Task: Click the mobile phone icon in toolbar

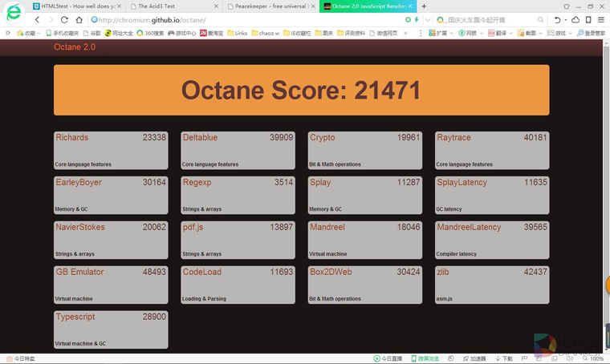Action: [x=588, y=20]
